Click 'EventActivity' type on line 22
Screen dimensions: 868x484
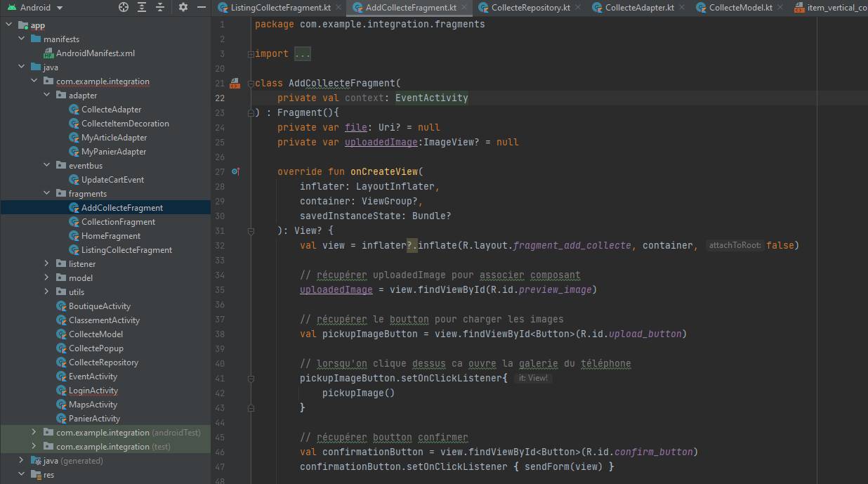pos(432,98)
